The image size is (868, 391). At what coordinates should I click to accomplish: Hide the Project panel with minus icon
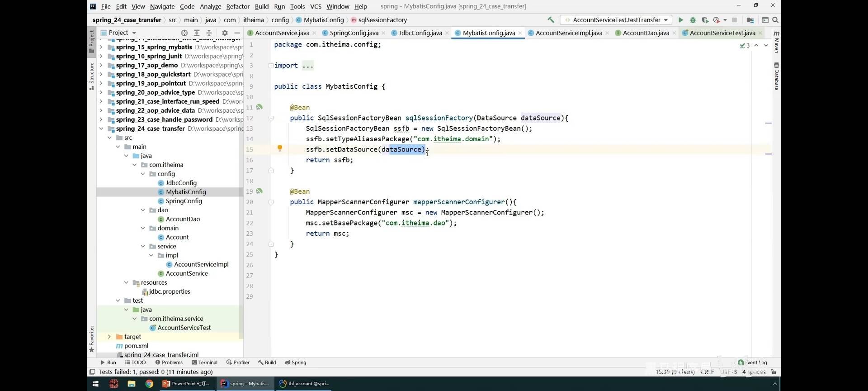coord(237,33)
